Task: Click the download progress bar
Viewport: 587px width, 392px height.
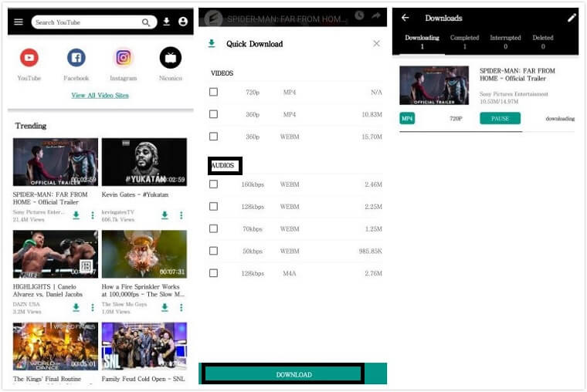Action: point(487,132)
